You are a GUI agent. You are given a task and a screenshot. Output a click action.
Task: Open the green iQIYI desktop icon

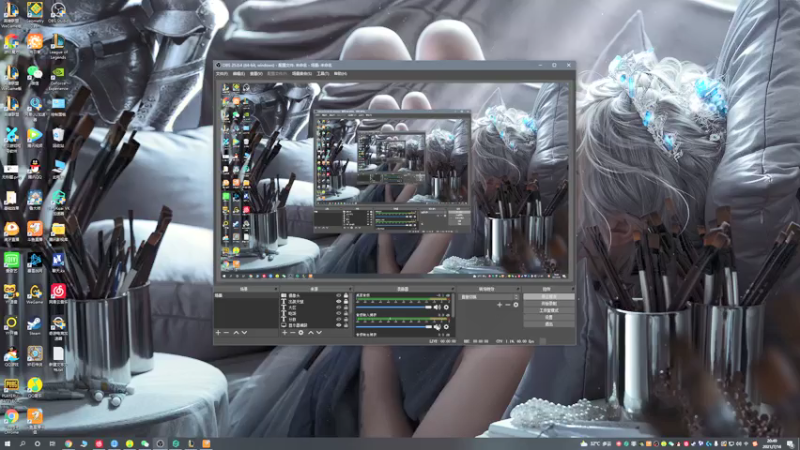[x=11, y=262]
